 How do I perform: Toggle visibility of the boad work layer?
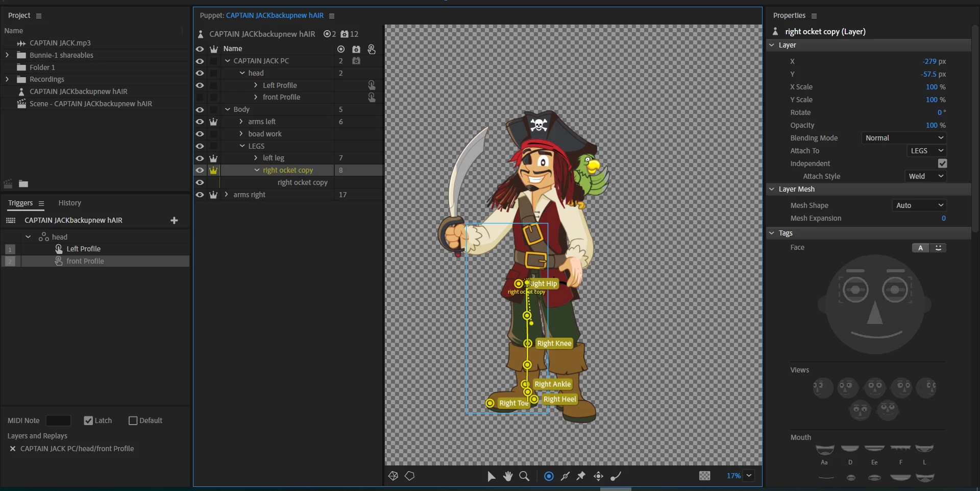click(200, 134)
